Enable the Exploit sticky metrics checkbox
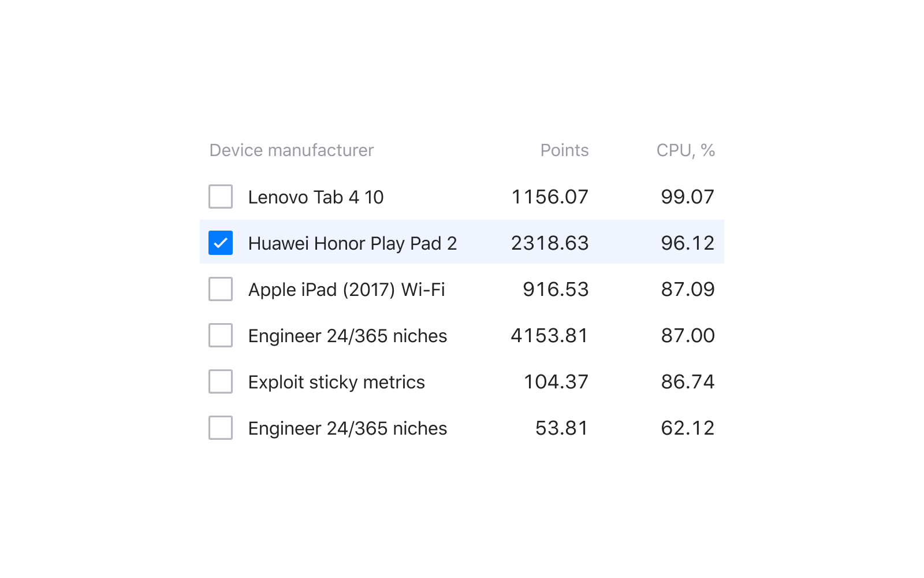This screenshot has width=924, height=578. (221, 381)
